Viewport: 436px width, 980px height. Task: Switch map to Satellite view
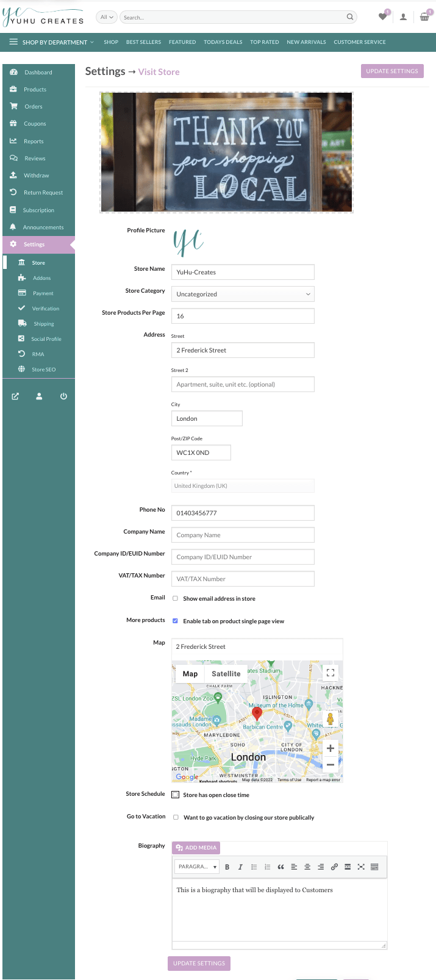click(x=226, y=674)
